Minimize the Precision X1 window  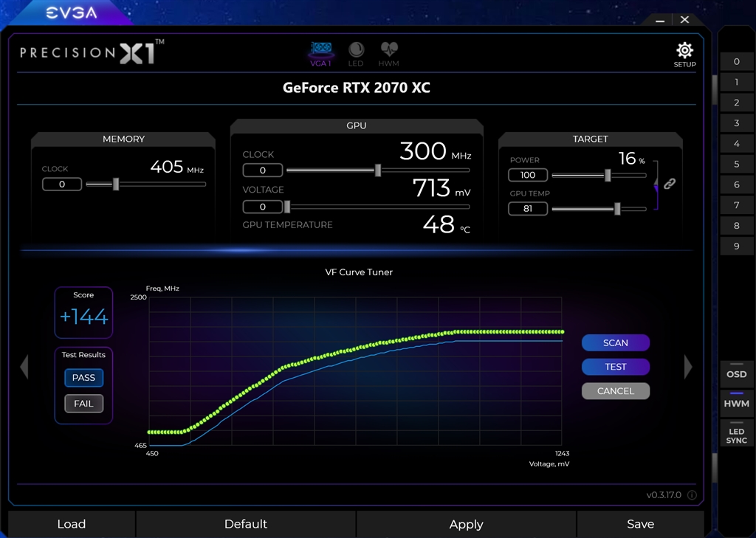pos(660,20)
